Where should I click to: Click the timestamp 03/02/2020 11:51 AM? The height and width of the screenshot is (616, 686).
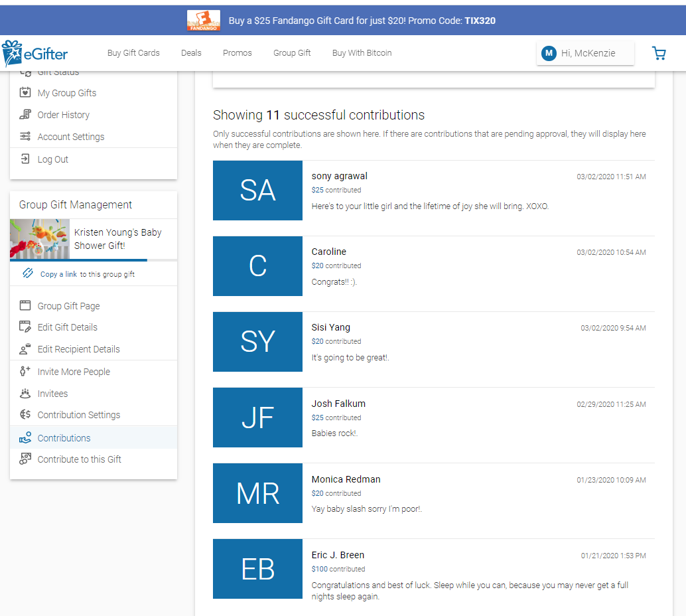pos(611,177)
